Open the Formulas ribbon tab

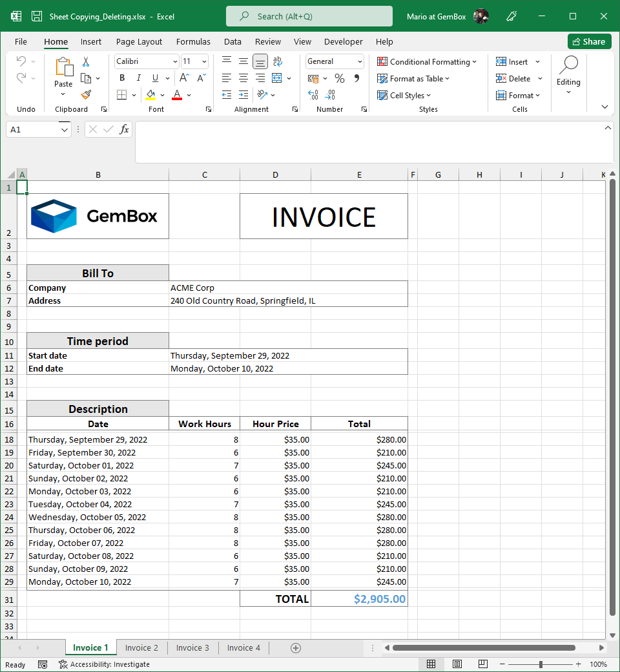(193, 41)
